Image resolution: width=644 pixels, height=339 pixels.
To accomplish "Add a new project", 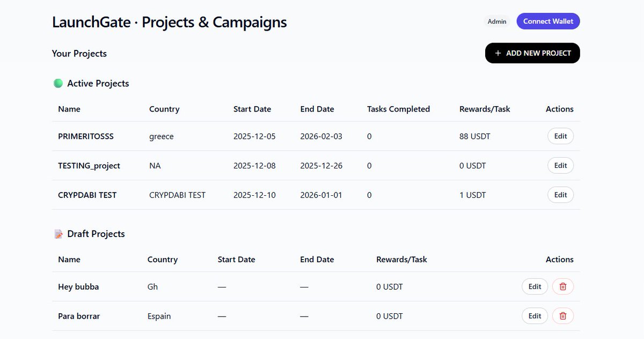I will (x=532, y=53).
